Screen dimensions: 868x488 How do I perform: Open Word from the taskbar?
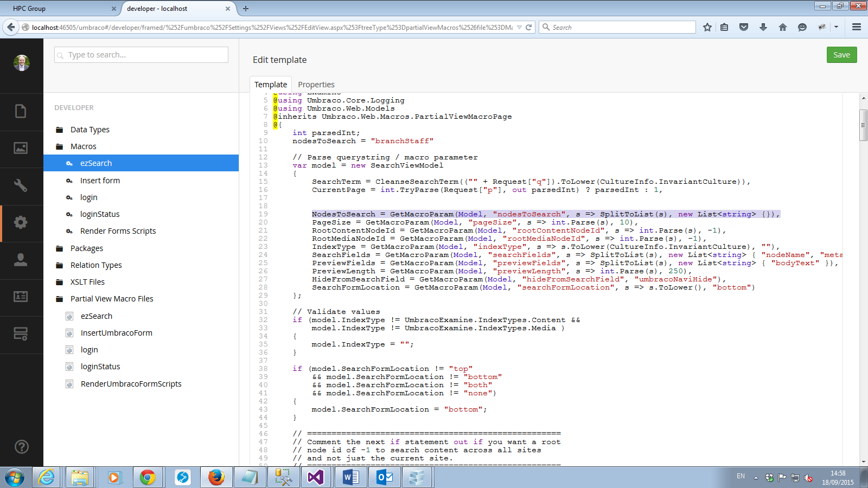pyautogui.click(x=351, y=478)
